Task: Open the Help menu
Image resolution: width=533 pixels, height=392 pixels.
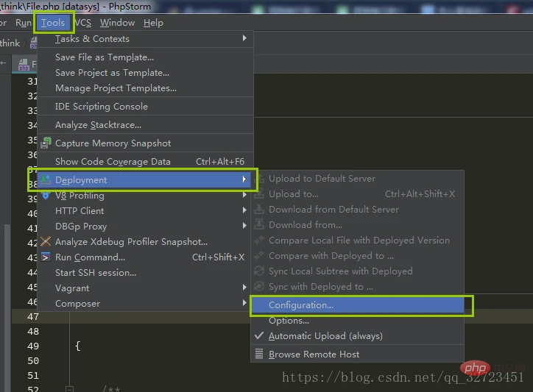Action: pos(153,23)
